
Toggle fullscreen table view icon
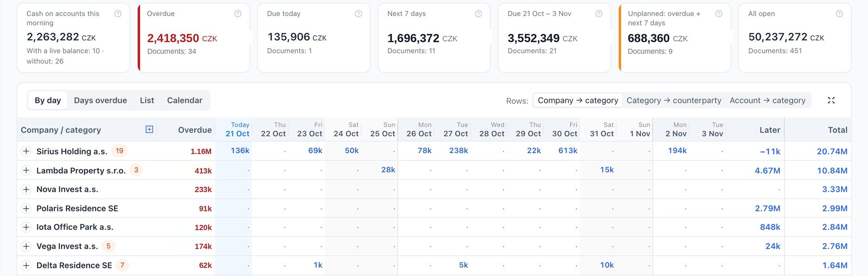tap(831, 100)
